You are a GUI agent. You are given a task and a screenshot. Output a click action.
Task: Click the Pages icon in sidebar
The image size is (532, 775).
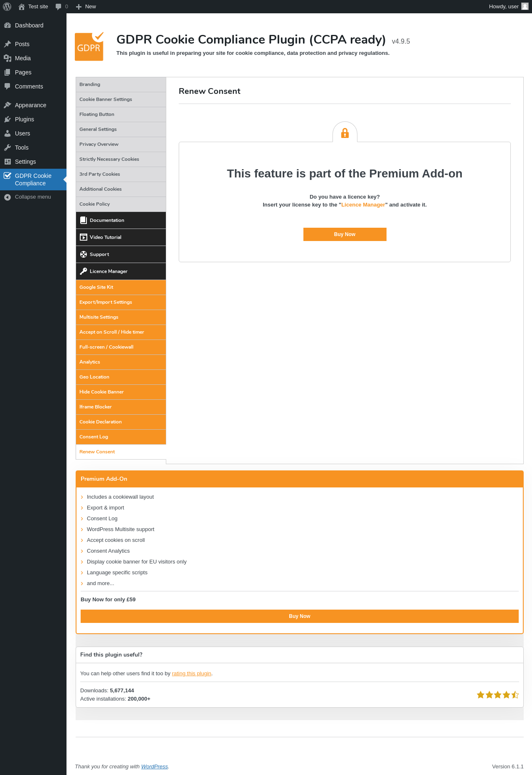(x=7, y=72)
